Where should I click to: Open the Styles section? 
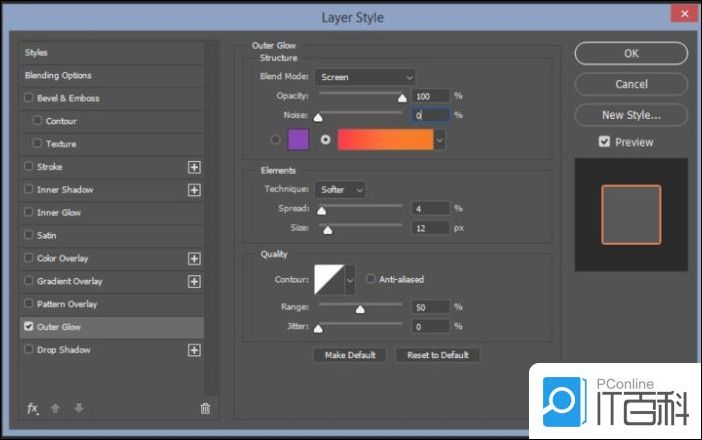[111, 53]
